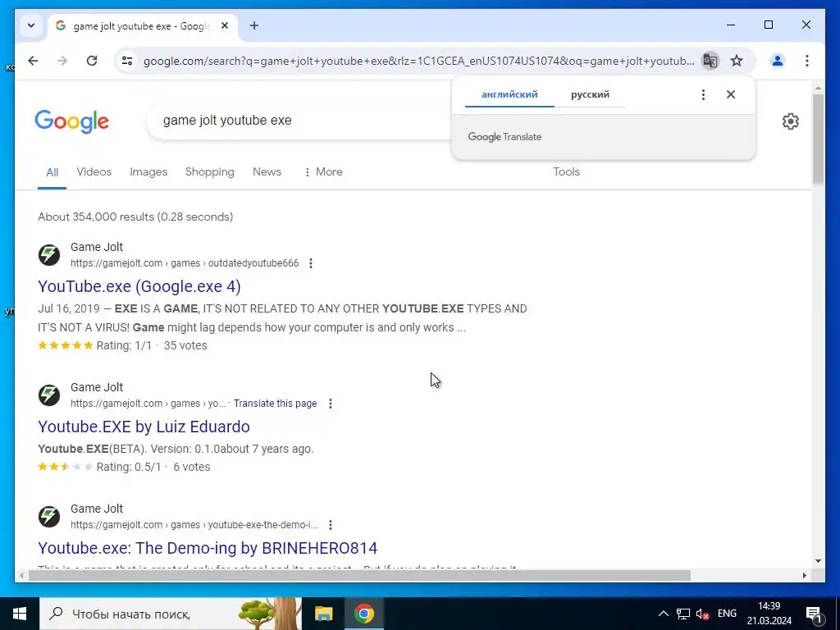The height and width of the screenshot is (630, 840).
Task: Open Google search settings gear
Action: [x=790, y=121]
